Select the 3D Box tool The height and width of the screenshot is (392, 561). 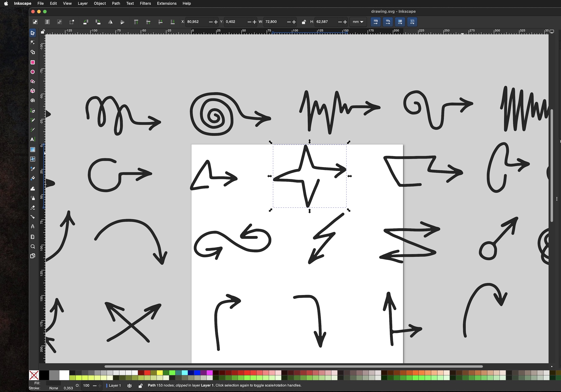click(x=33, y=91)
